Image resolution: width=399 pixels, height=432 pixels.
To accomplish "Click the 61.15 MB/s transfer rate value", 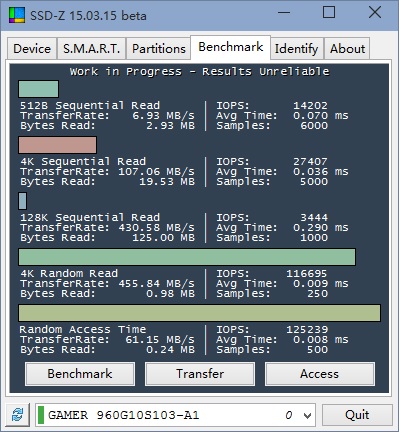I will point(160,340).
